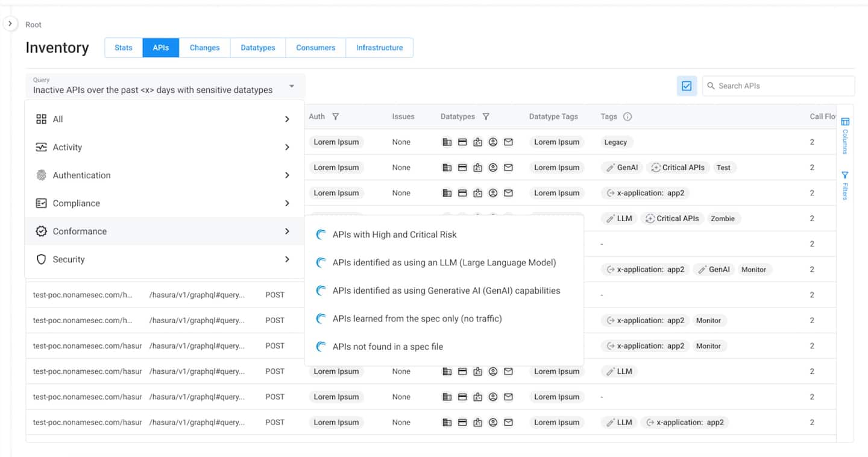This screenshot has width=868, height=457.
Task: Click the Zombie tag chip
Action: tap(722, 218)
